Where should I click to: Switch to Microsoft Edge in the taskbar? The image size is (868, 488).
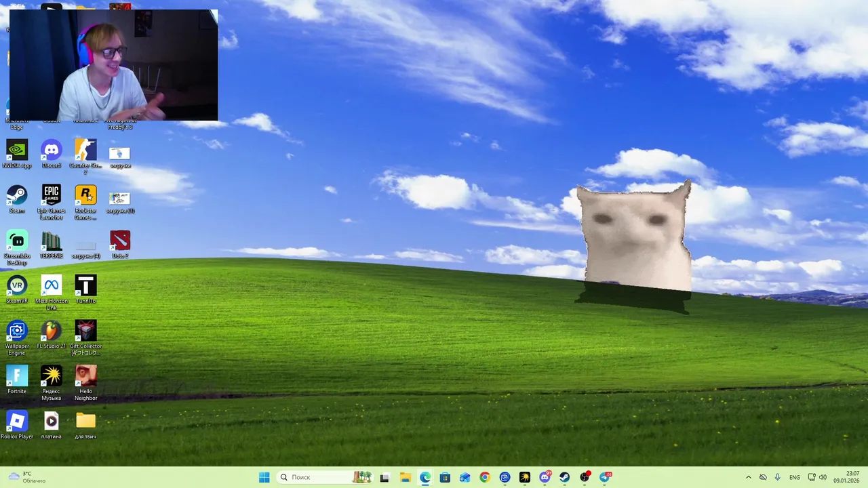pyautogui.click(x=425, y=477)
